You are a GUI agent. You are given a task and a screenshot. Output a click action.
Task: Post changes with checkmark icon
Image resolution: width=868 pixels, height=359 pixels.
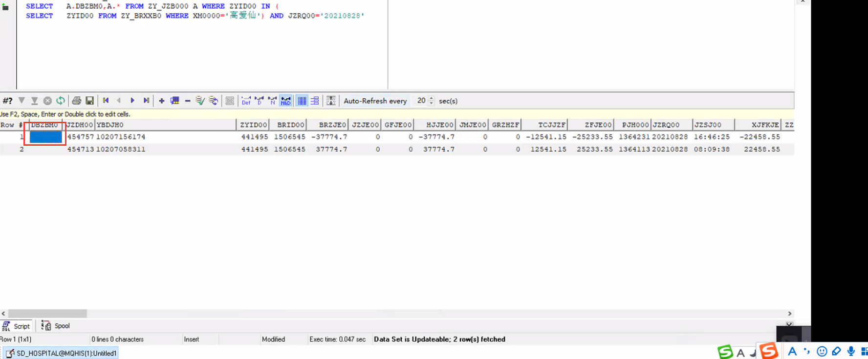pos(200,101)
